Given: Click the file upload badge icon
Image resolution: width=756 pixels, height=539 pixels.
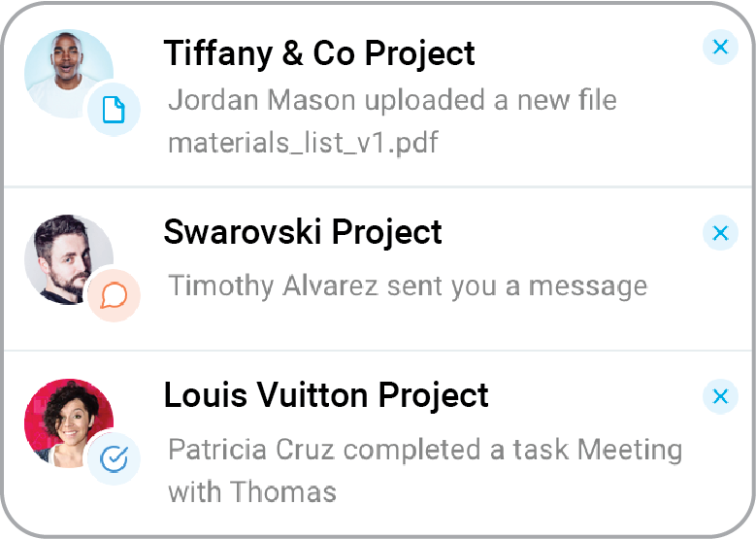Looking at the screenshot, I should 115,112.
